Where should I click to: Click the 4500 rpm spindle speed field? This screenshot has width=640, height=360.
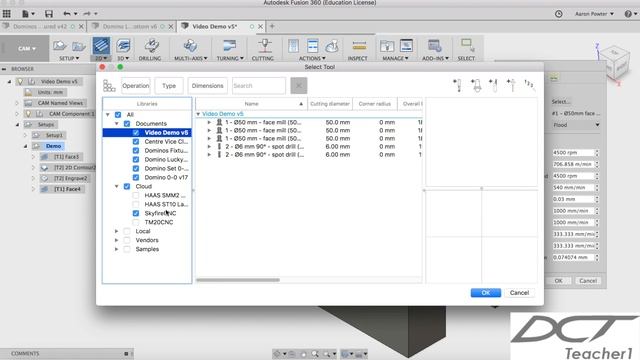click(x=573, y=153)
